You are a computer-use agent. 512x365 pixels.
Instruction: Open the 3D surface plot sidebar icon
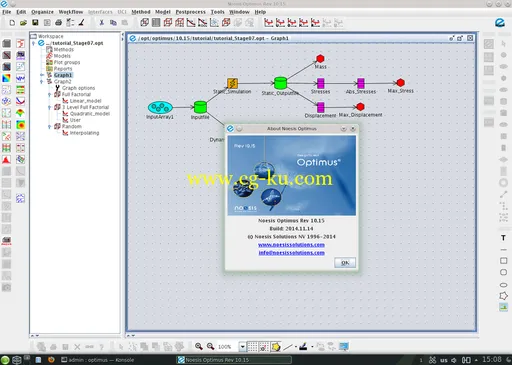pyautogui.click(x=20, y=113)
